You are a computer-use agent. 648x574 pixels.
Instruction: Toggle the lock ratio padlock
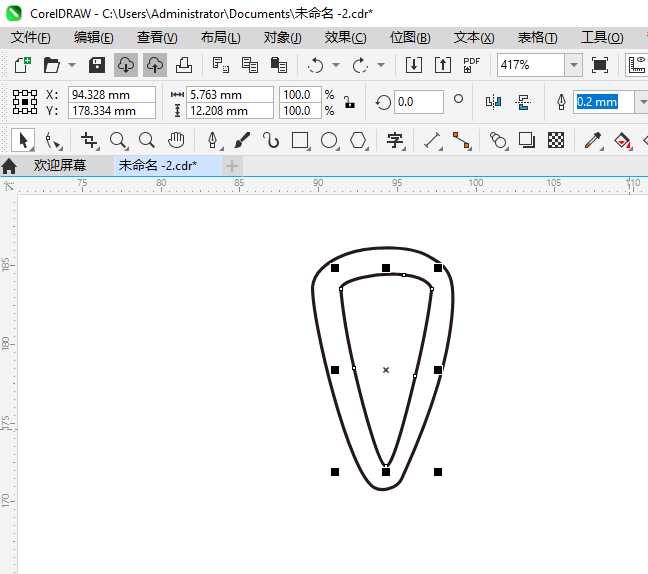[x=348, y=102]
